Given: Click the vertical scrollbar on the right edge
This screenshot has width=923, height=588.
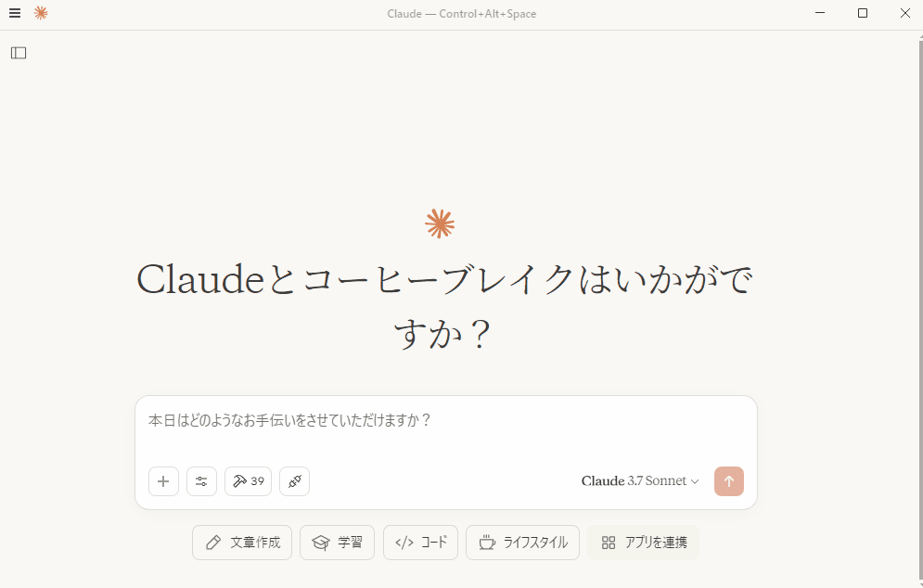Looking at the screenshot, I should click(920, 309).
